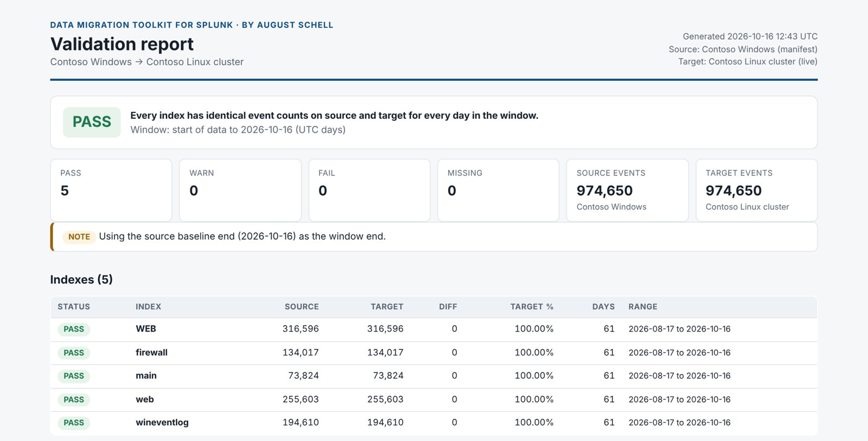Viewport: 868px width, 441px height.
Task: Click the INDEX column header
Action: (148, 306)
